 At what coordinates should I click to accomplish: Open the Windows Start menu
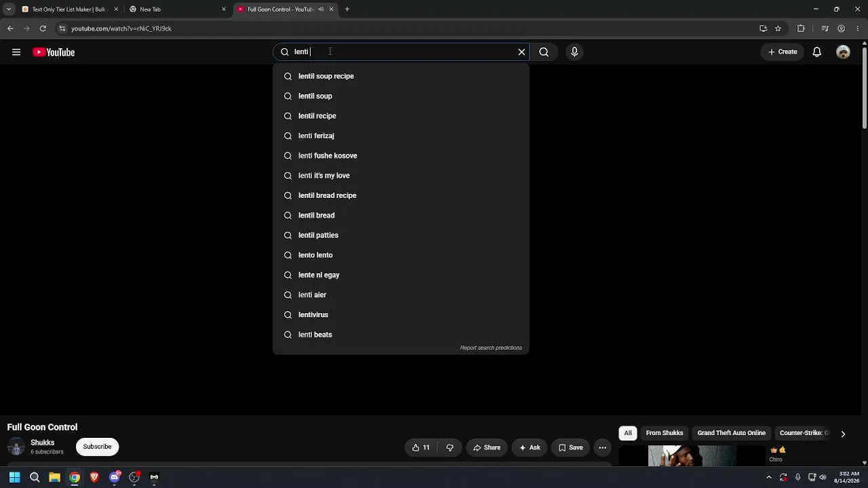click(15, 477)
